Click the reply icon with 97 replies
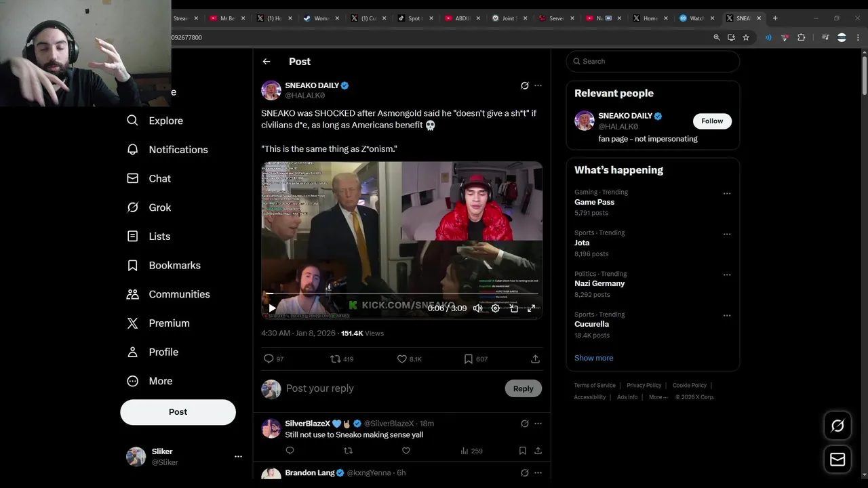 click(273, 359)
